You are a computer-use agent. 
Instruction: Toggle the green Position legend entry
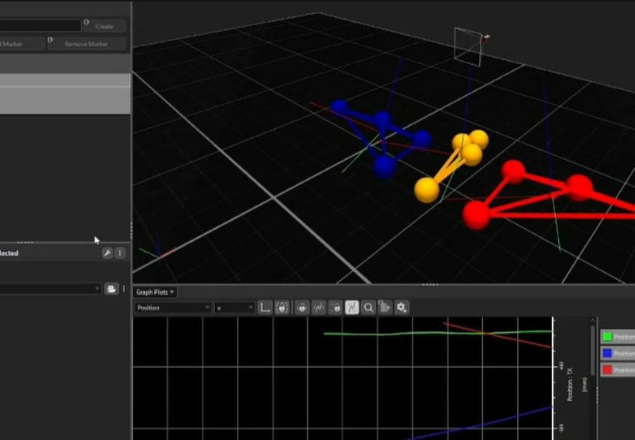pos(619,337)
